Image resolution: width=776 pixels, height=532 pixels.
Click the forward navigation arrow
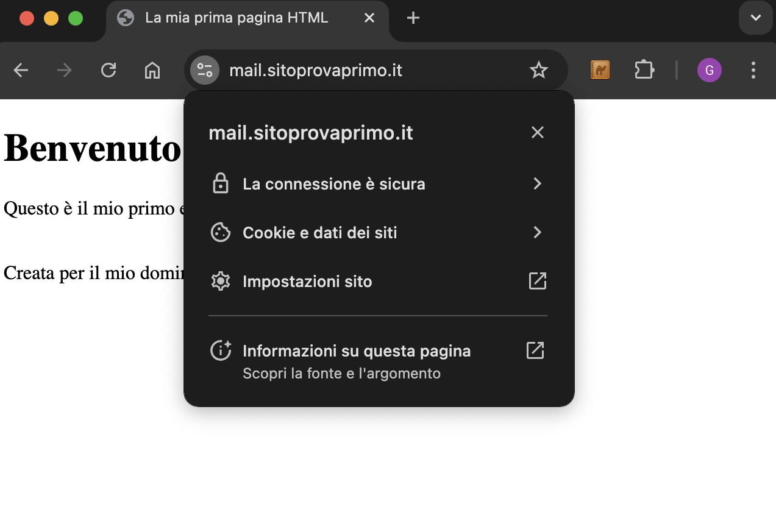[x=64, y=71]
